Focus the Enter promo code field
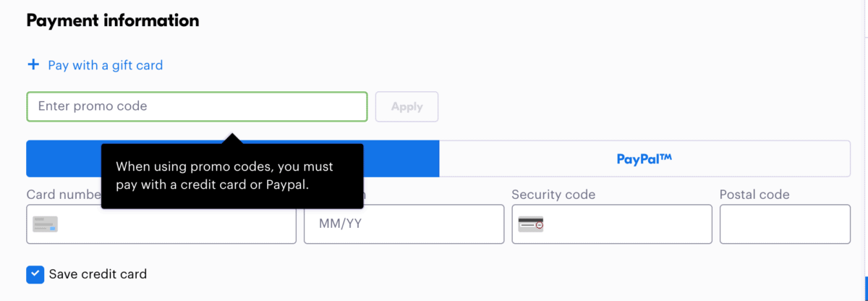The image size is (868, 301). click(x=197, y=106)
